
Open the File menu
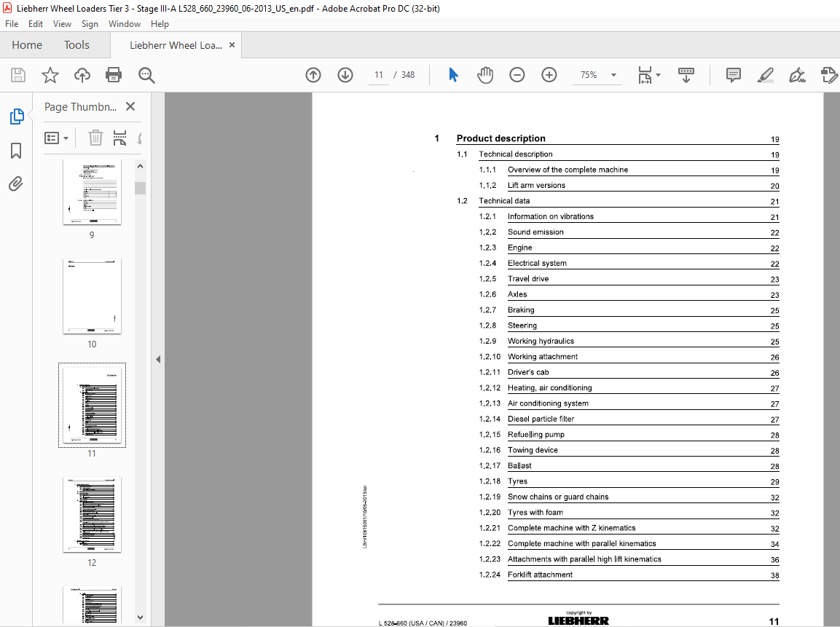pos(12,24)
